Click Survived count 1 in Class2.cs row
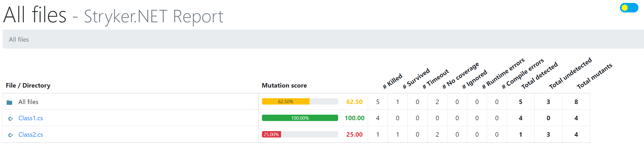644x155 pixels. tap(398, 135)
